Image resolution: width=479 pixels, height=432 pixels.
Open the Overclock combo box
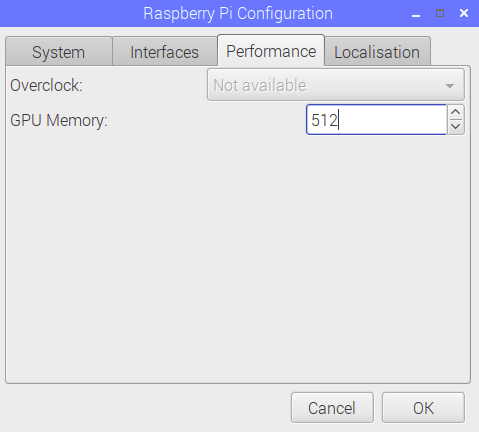(x=336, y=85)
